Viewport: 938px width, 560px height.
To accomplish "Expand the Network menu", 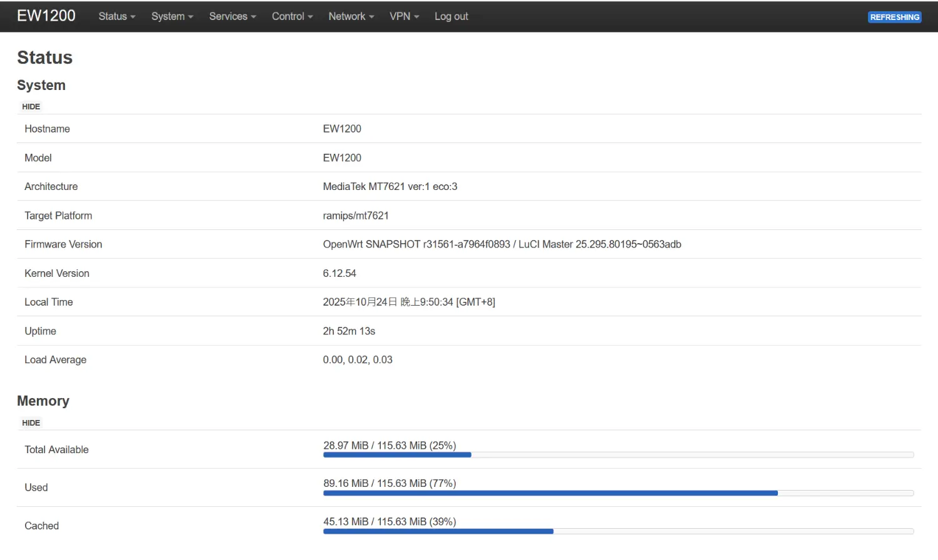I will tap(351, 16).
